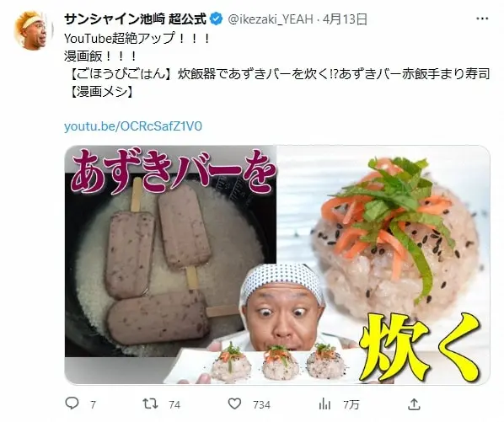Open the view analytics bar chart icon

pos(324,404)
